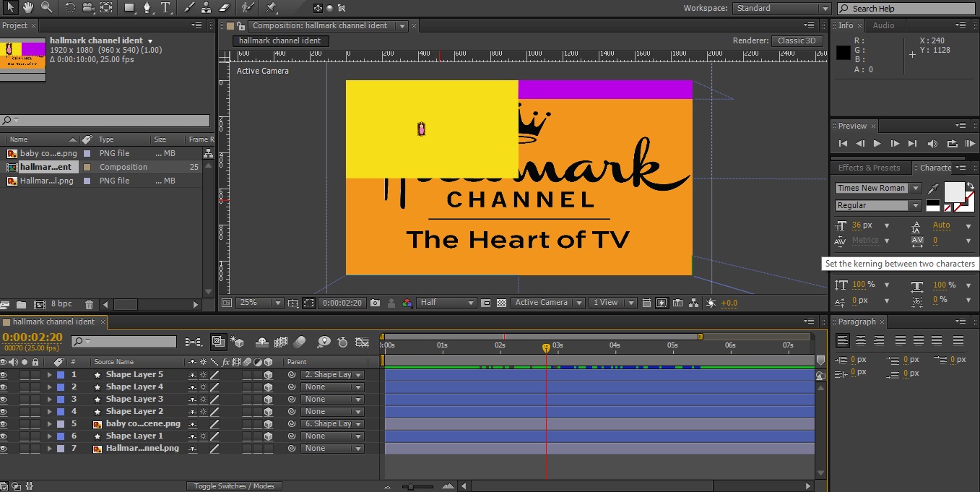Hide Shape Layer 5 with its eye icon

[x=4, y=375]
